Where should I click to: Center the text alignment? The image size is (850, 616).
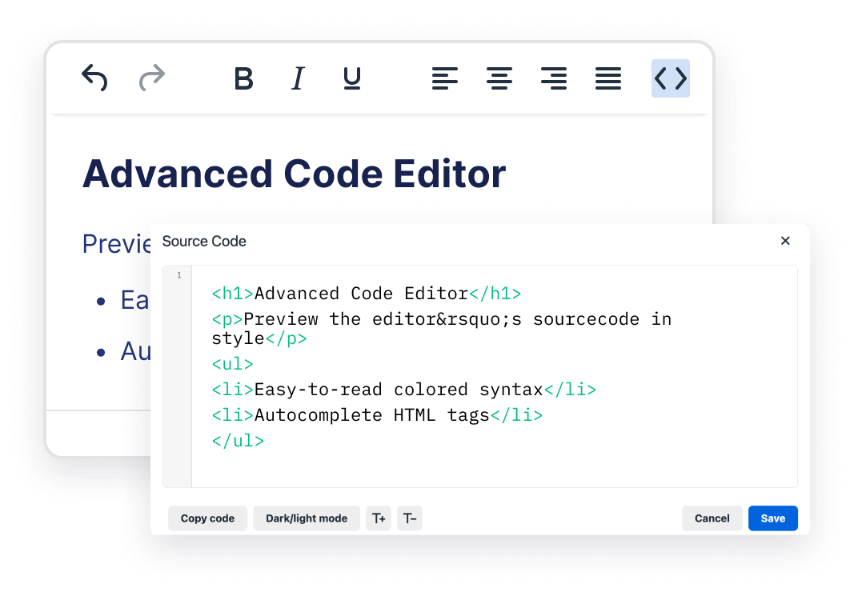(499, 78)
